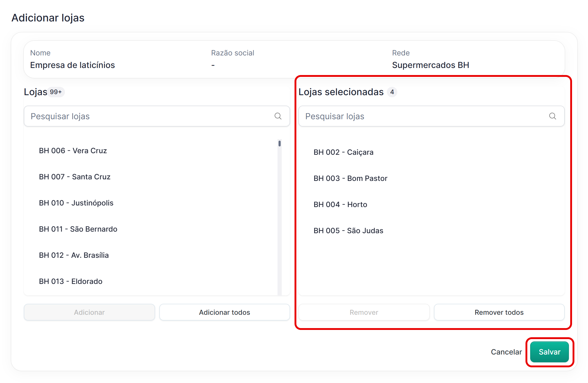Focus the Lojas selecionadas search field

424,116
